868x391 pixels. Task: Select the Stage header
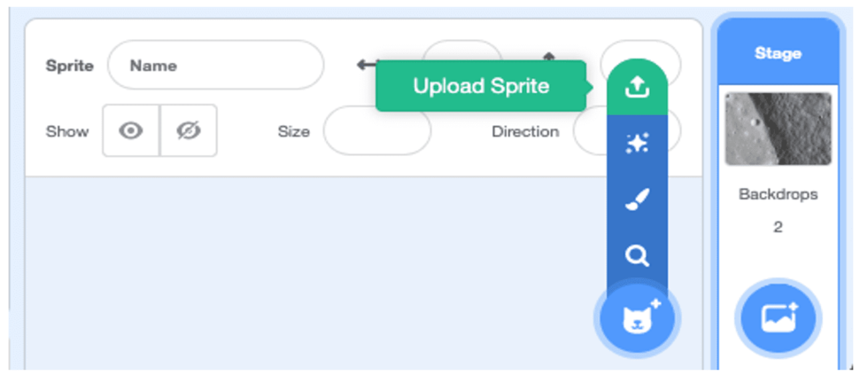tap(779, 53)
